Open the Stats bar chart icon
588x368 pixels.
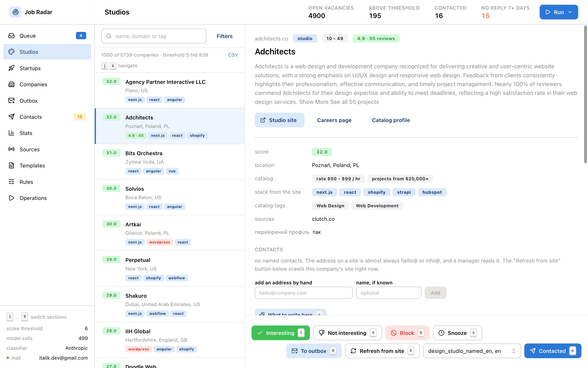(x=11, y=133)
